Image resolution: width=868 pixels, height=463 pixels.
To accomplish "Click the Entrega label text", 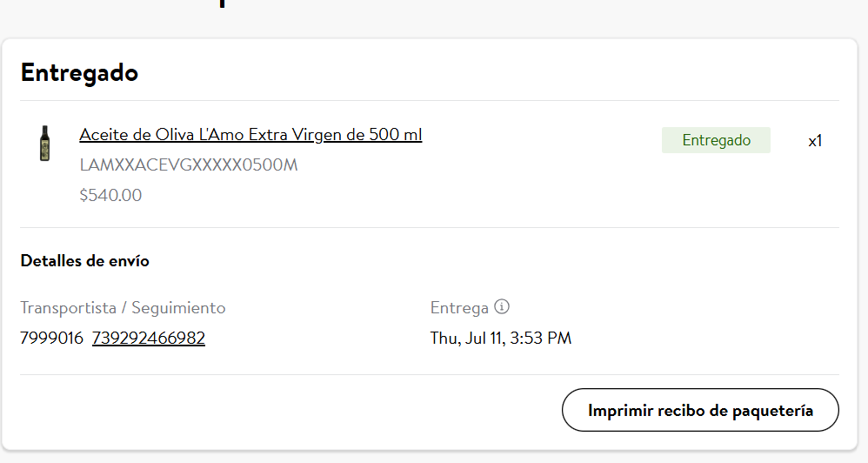I will 459,308.
